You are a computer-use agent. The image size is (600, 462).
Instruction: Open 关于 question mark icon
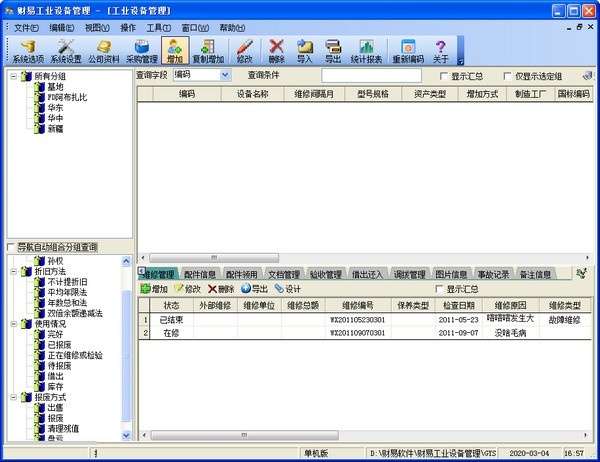440,51
